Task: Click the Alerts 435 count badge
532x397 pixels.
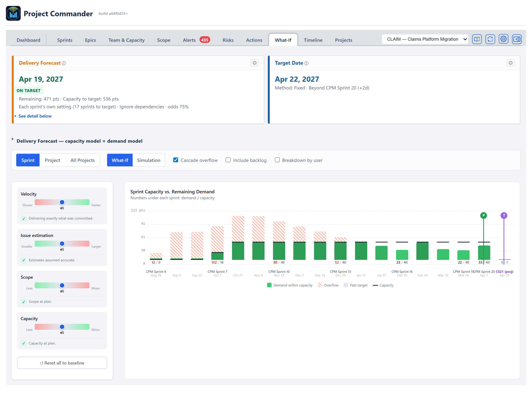Action: [205, 40]
